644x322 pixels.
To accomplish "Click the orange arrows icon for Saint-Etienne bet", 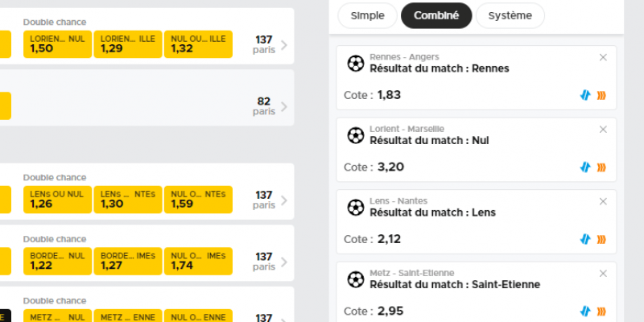I will tap(601, 311).
